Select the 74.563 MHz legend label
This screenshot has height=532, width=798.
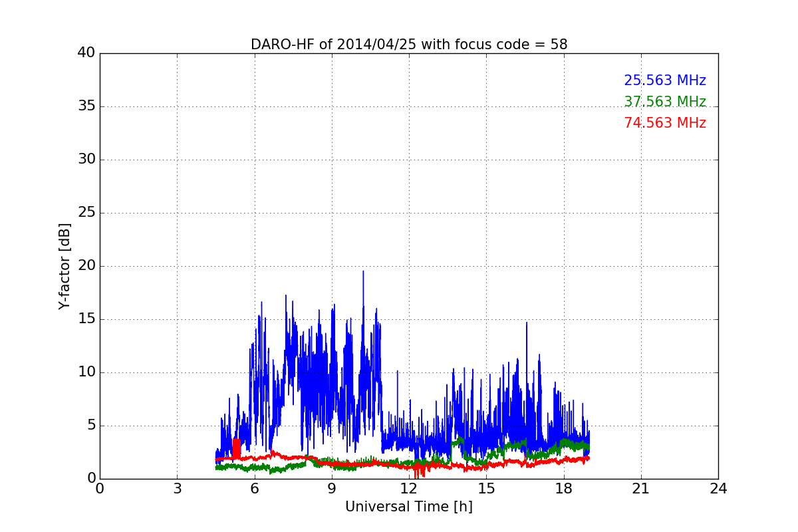[665, 123]
